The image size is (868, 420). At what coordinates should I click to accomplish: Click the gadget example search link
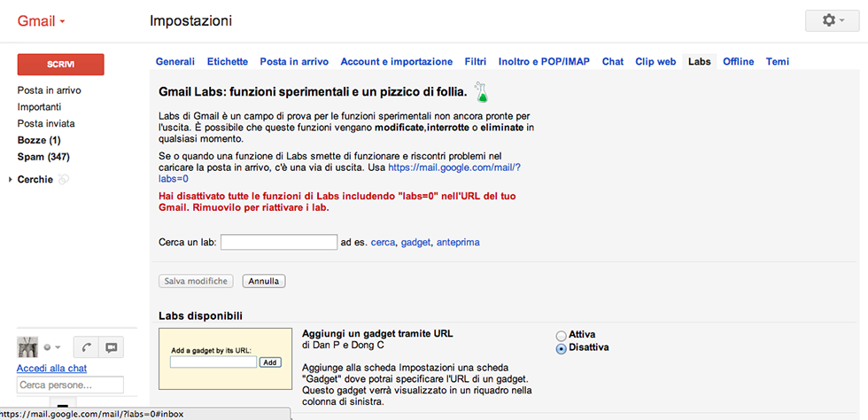click(x=415, y=242)
